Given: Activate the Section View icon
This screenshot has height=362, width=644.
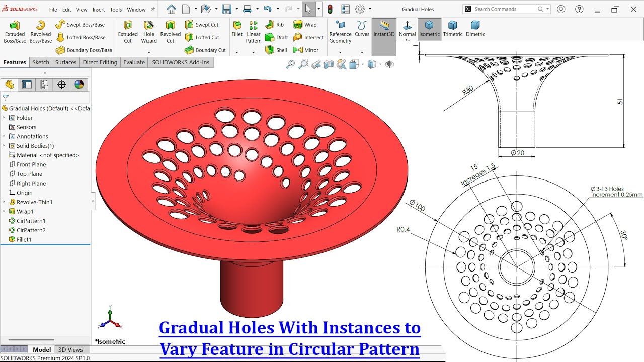Looking at the screenshot, I should coord(329,64).
